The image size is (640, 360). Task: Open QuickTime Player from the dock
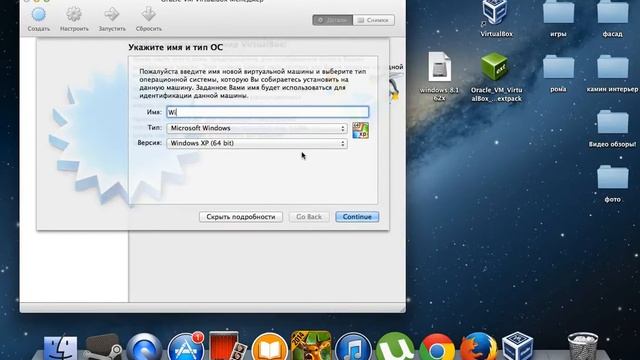(x=144, y=348)
